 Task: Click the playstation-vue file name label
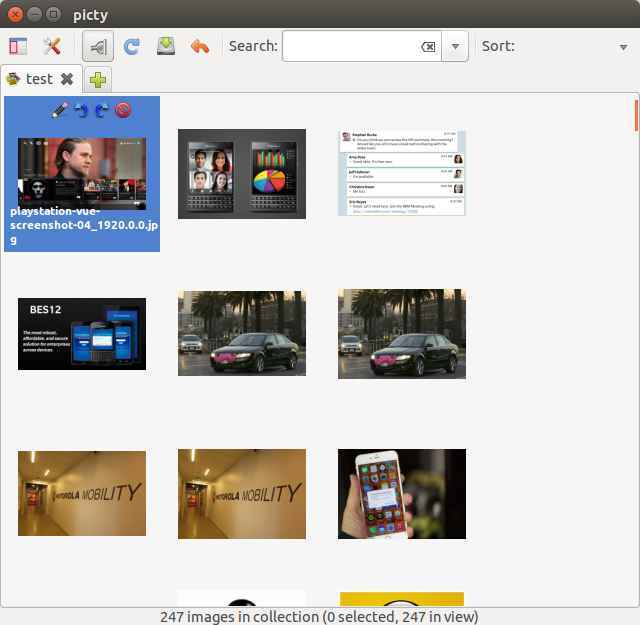point(84,225)
